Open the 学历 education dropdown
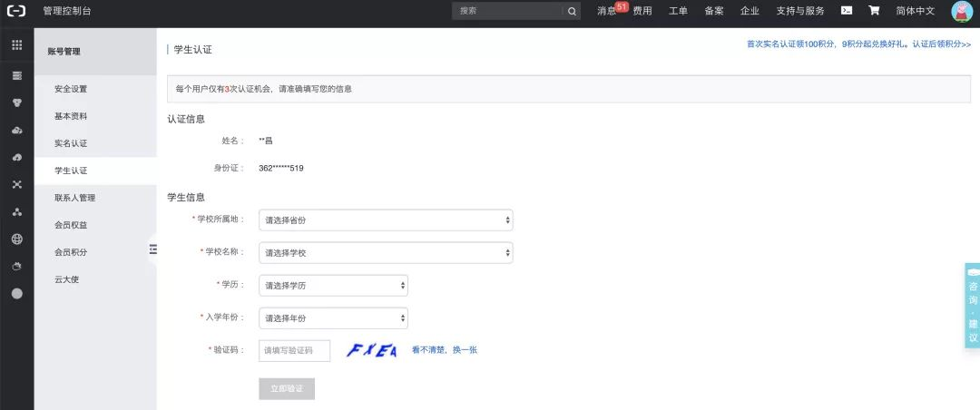The width and height of the screenshot is (980, 410). tap(333, 285)
